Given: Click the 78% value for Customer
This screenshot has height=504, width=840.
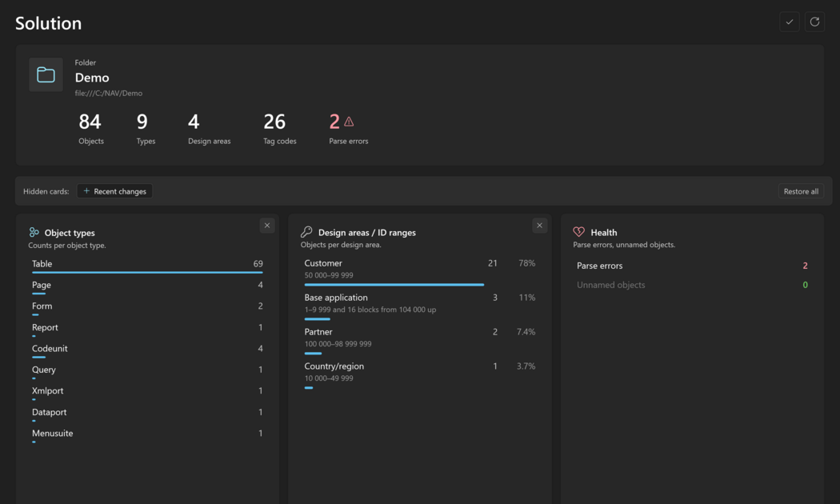Looking at the screenshot, I should 526,263.
